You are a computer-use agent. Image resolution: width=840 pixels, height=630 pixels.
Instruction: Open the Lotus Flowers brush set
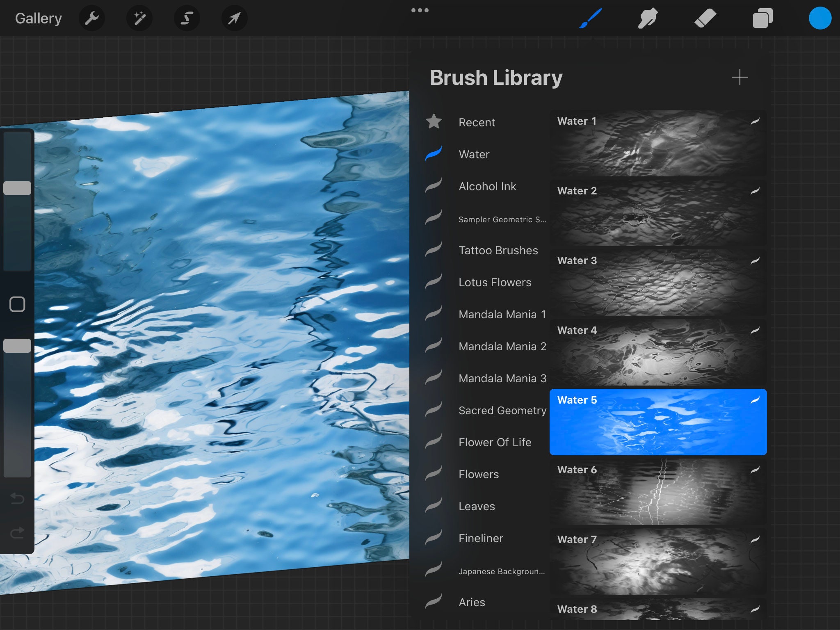click(x=495, y=282)
